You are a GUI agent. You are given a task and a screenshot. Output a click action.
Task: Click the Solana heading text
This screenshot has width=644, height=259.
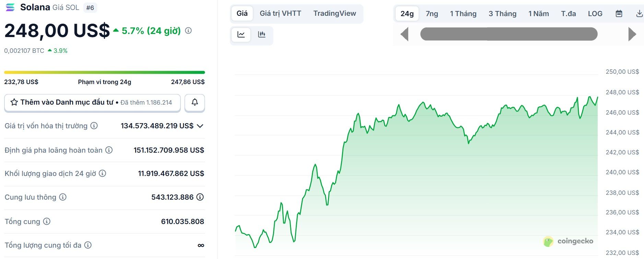click(35, 7)
